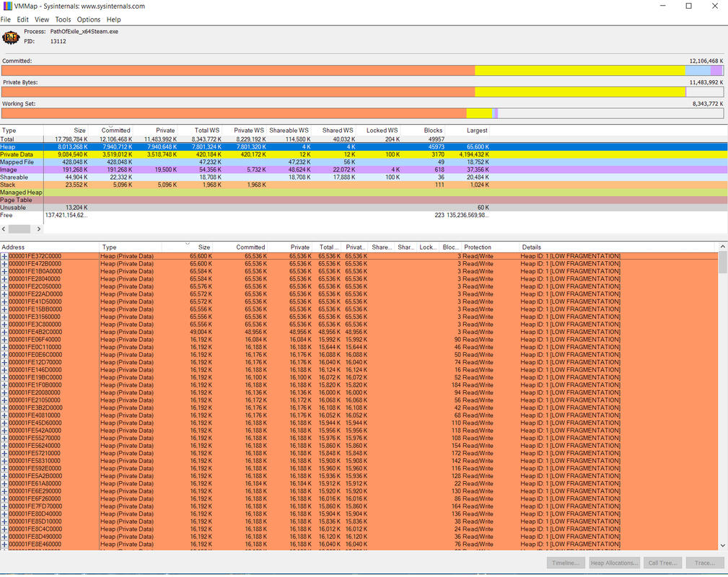
Task: Click summary table scroll left arrow
Action: [4, 229]
